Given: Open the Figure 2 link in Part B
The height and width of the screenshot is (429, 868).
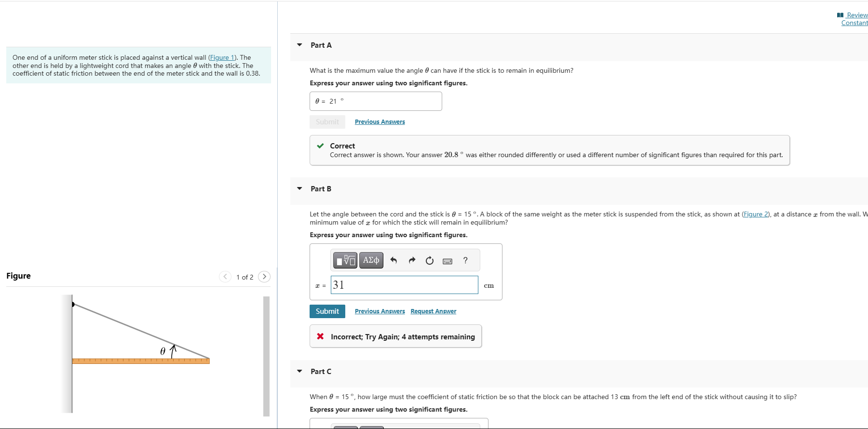Looking at the screenshot, I should pyautogui.click(x=756, y=214).
